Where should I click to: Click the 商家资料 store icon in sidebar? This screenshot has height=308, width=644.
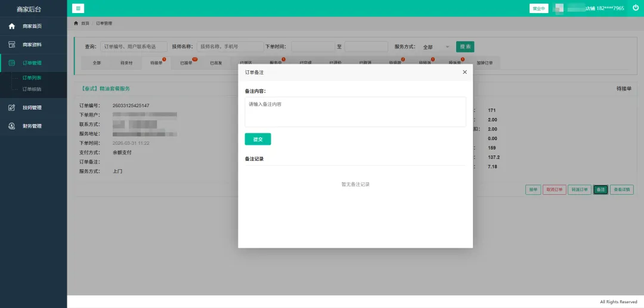coord(11,45)
